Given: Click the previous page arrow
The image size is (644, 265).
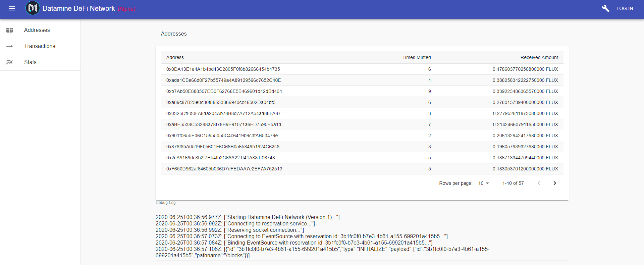Looking at the screenshot, I should [x=539, y=183].
